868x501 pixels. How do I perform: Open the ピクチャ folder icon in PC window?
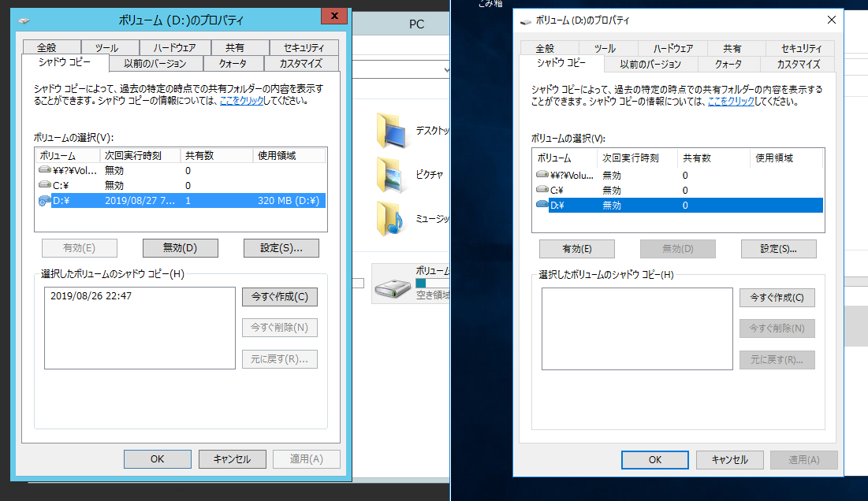(x=390, y=174)
